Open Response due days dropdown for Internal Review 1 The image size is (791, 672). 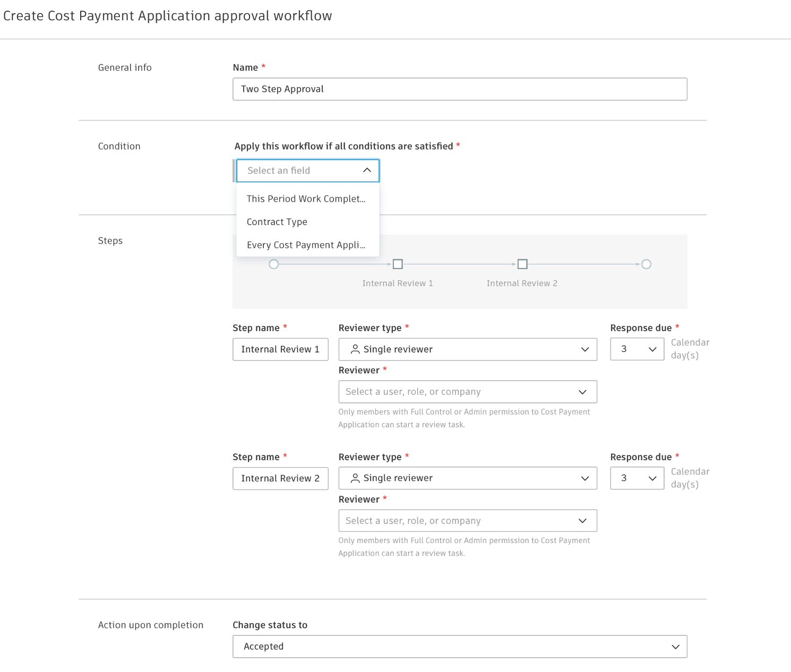[637, 349]
